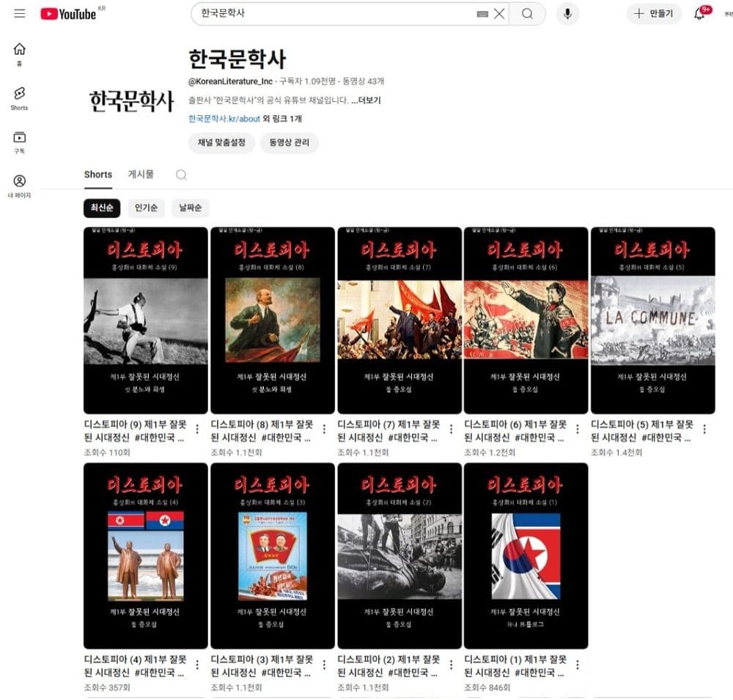The image size is (733, 700).
Task: Select the 날짜순 sort chip
Action: pyautogui.click(x=190, y=208)
